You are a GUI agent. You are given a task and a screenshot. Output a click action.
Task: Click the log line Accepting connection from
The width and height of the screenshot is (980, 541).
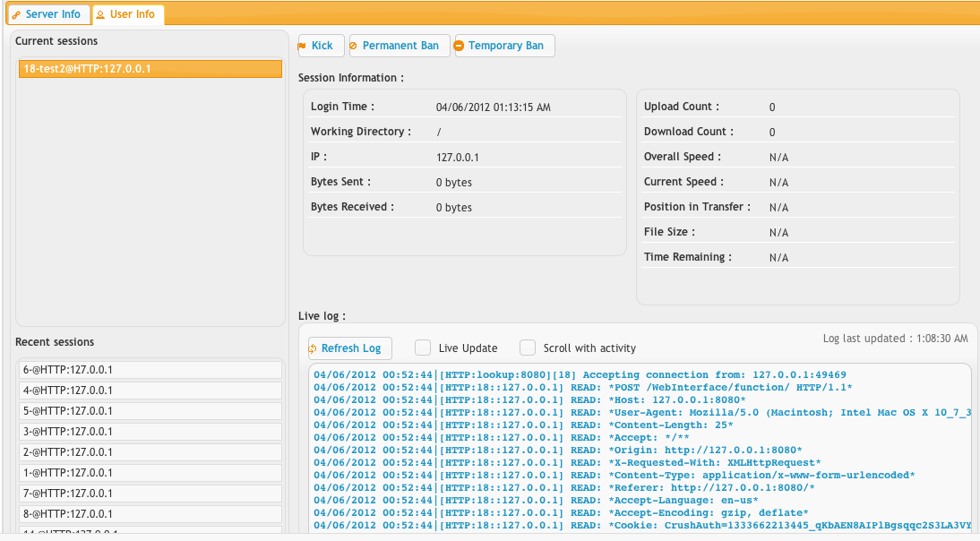580,374
